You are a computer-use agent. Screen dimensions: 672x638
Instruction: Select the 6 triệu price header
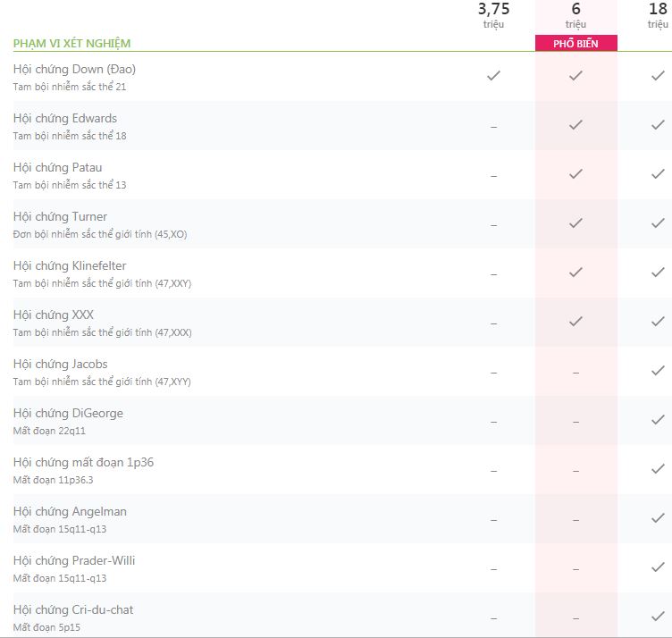click(x=575, y=15)
